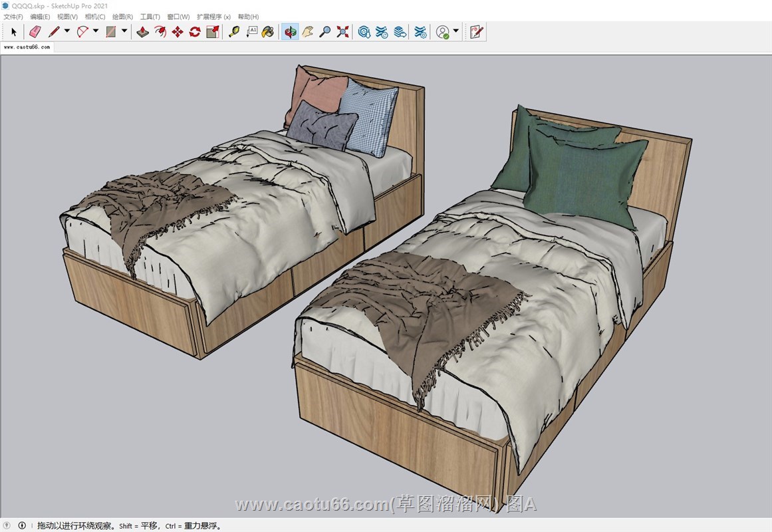
Task: Click the Zoom magnifier tool
Action: tap(324, 31)
